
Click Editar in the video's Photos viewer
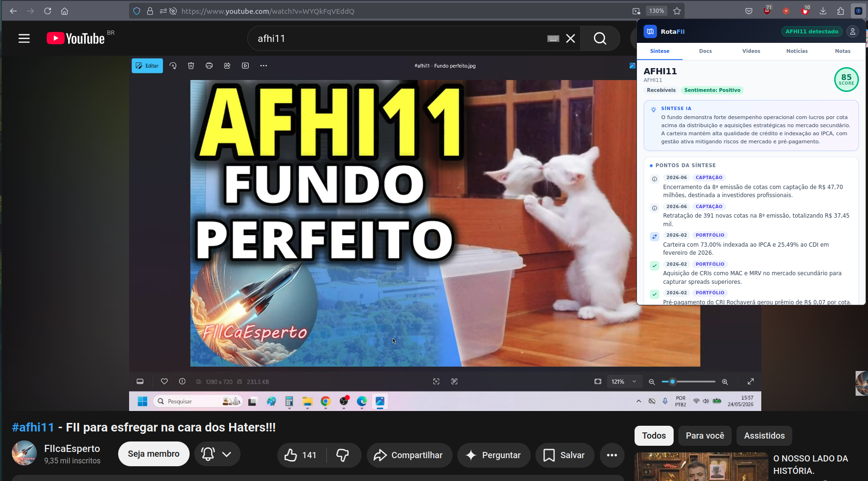pos(147,66)
